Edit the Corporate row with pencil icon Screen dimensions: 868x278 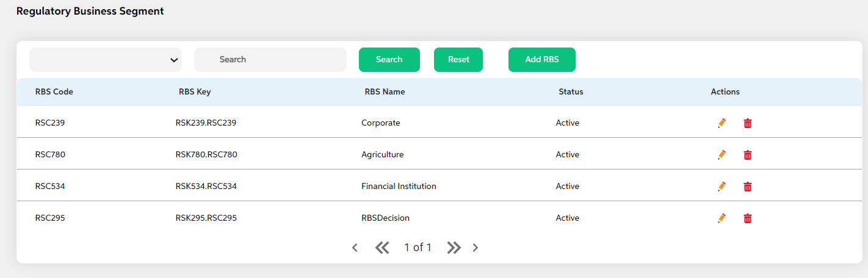(x=722, y=123)
